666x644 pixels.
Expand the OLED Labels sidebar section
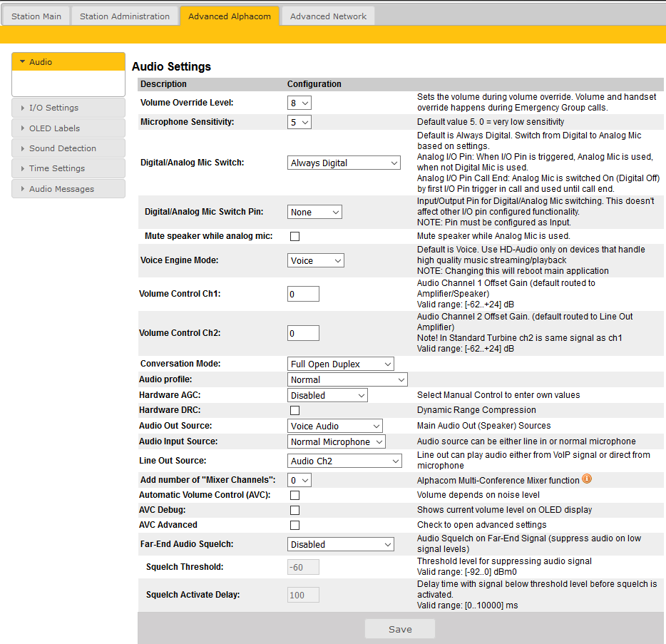(x=68, y=128)
